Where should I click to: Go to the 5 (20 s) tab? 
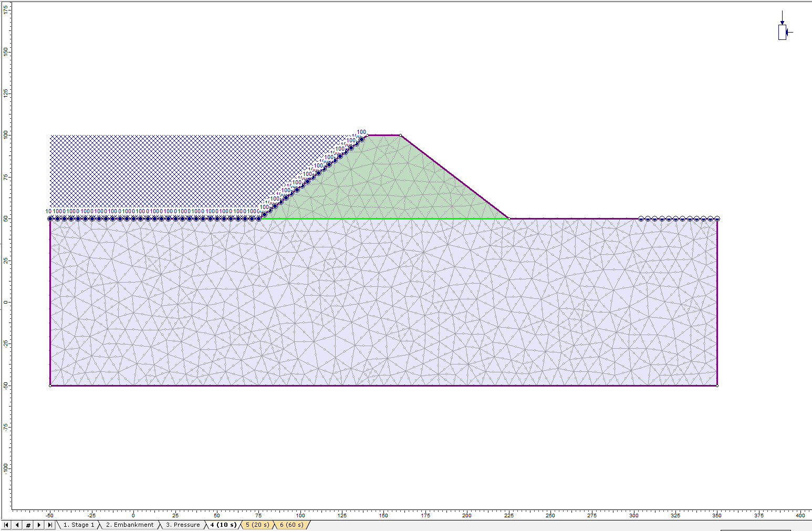pos(257,525)
